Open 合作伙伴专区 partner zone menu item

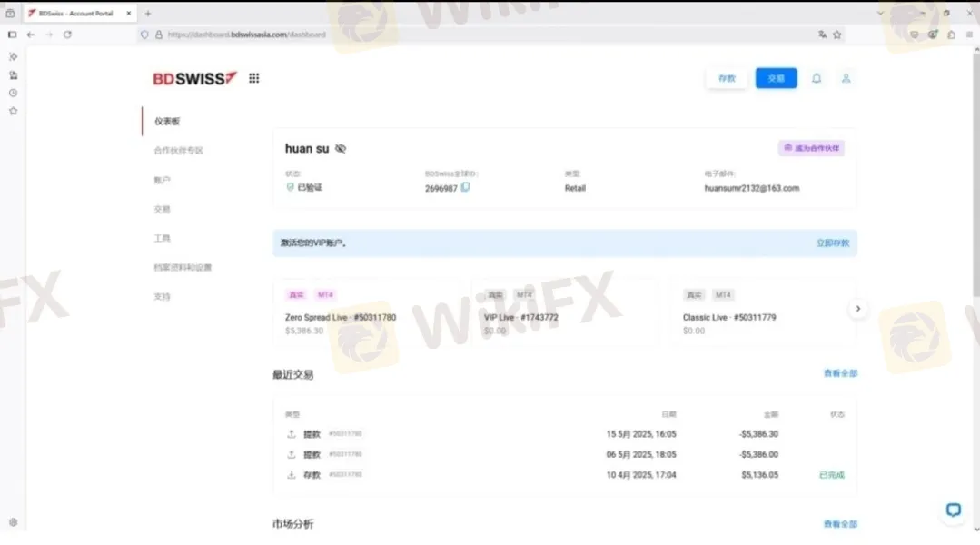pyautogui.click(x=179, y=151)
